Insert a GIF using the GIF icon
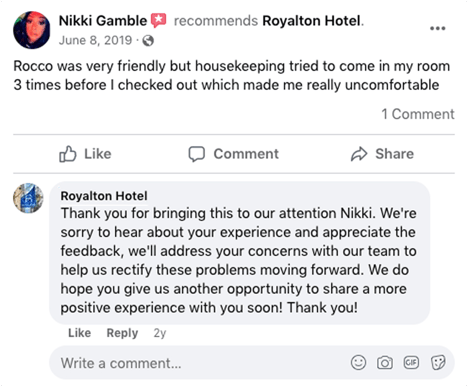The width and height of the screenshot is (468, 387). (411, 362)
